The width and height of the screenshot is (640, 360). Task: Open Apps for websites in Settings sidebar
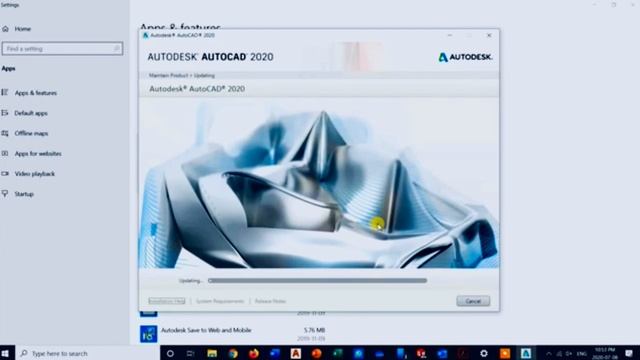(38, 153)
